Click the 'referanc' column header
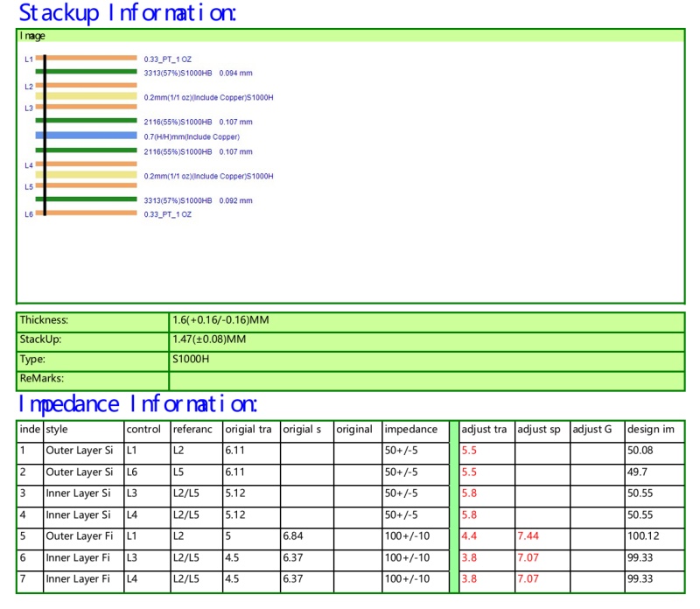700x609 pixels. coord(195,430)
